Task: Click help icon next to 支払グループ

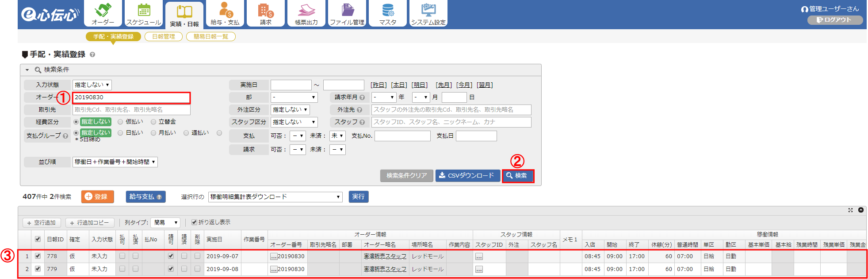Action: point(65,136)
